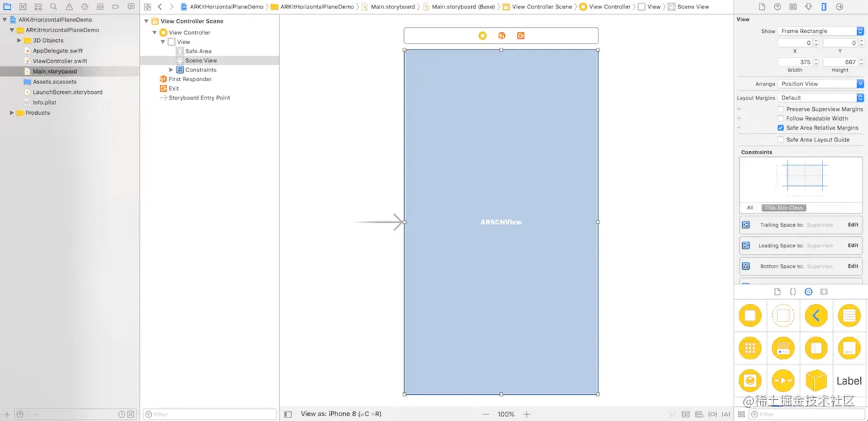Viewport: 868px width, 421px height.
Task: Select the Page View Controller object
Action: (849, 348)
